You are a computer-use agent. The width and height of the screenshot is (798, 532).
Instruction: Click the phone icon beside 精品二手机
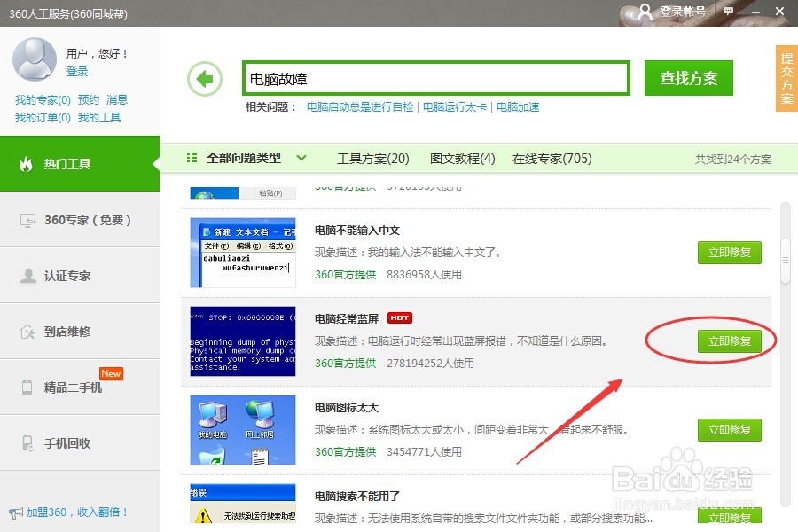(x=27, y=387)
